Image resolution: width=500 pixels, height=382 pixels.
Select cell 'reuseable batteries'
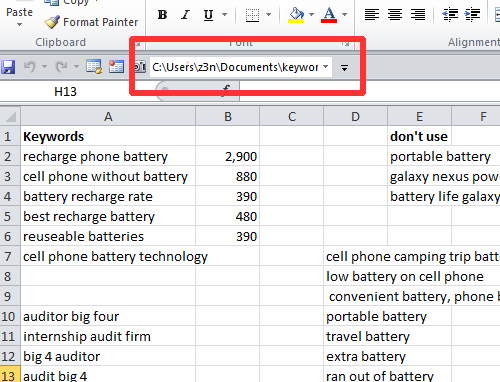point(108,237)
